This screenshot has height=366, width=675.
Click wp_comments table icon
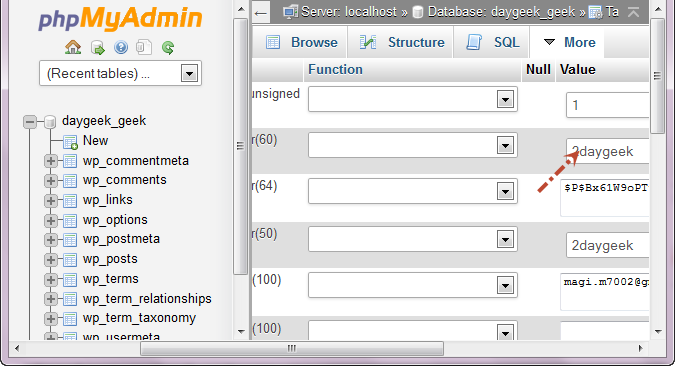pos(70,181)
